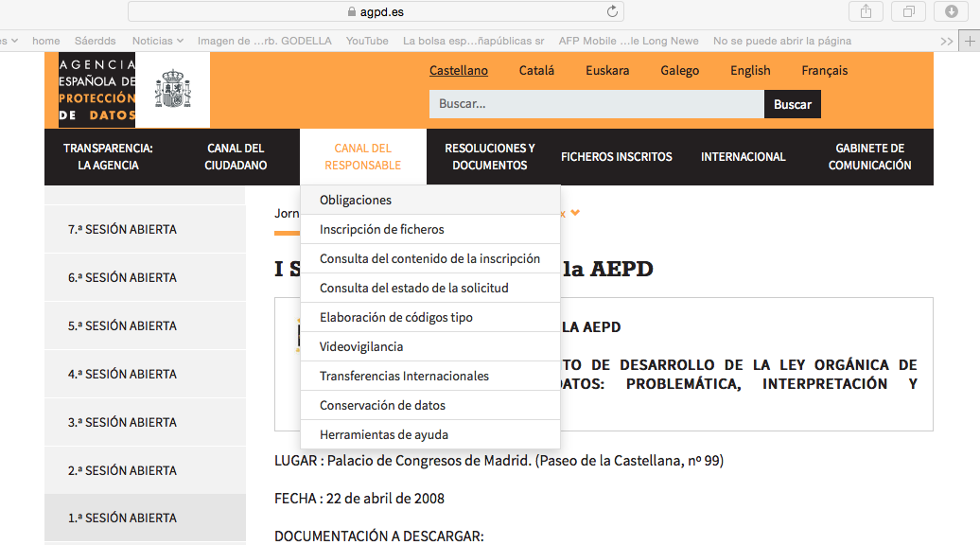The image size is (980, 545).
Task: Choose Consulta del contenido de la inscripción
Action: pos(430,258)
